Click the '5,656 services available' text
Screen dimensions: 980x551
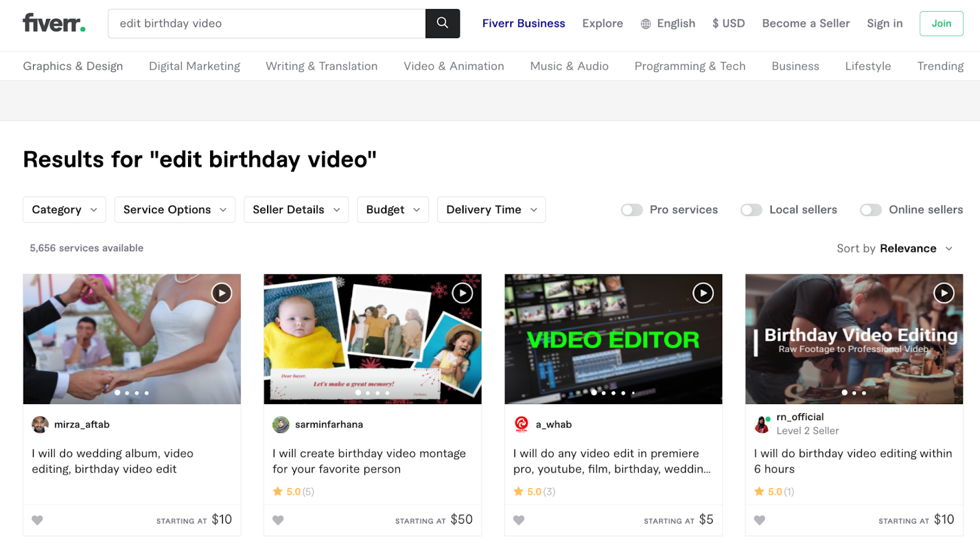86,248
